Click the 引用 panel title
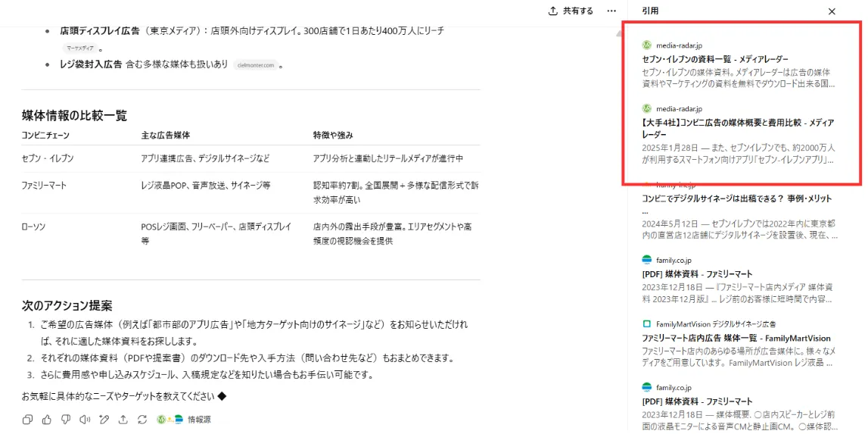The width and height of the screenshot is (868, 434). 651,11
